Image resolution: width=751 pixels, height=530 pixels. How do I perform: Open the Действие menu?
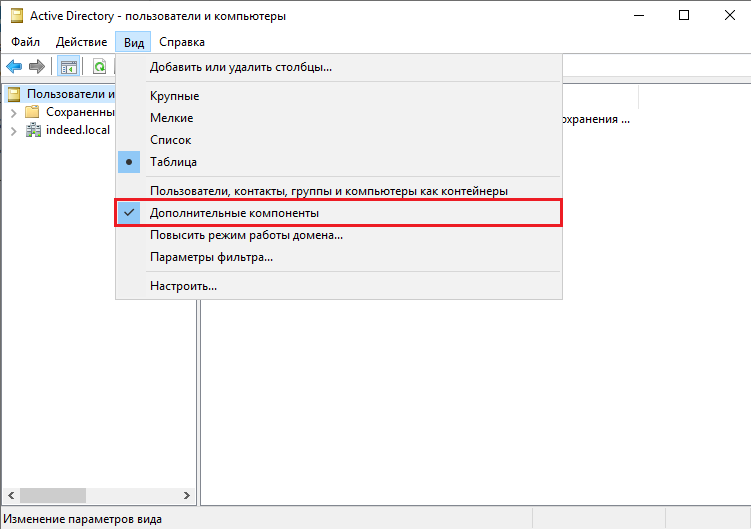(x=81, y=42)
